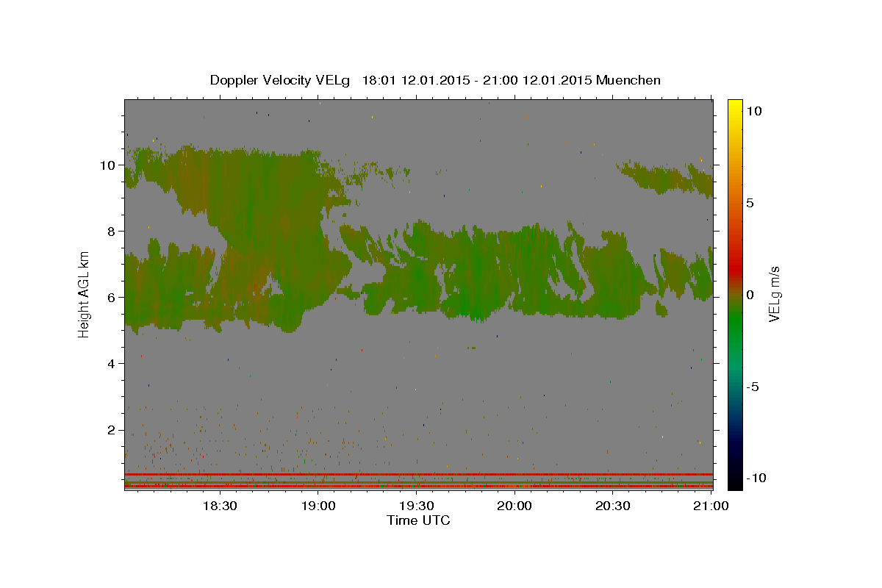Click the height axis label 6
The width and height of the screenshot is (882, 588).
click(x=112, y=298)
